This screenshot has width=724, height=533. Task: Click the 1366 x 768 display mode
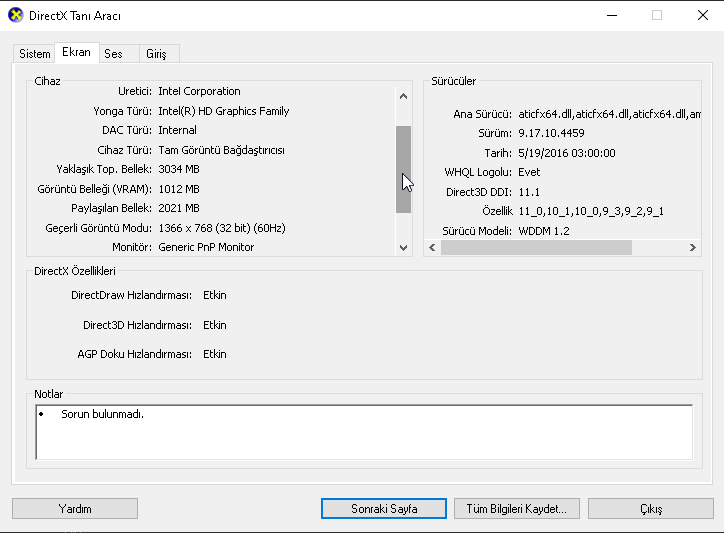pos(222,228)
